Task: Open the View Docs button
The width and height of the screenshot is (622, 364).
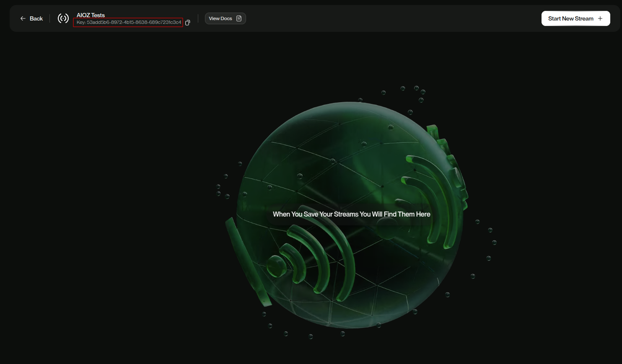Action: click(x=221, y=18)
